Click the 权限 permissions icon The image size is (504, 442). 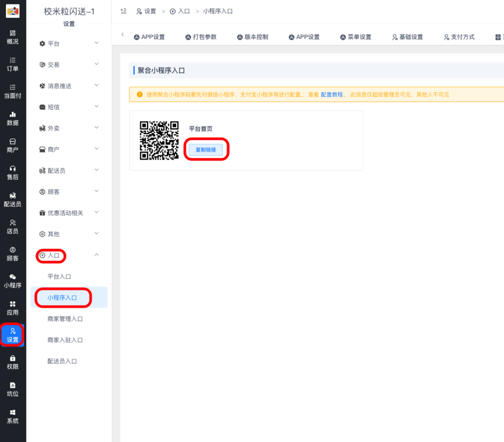click(13, 363)
